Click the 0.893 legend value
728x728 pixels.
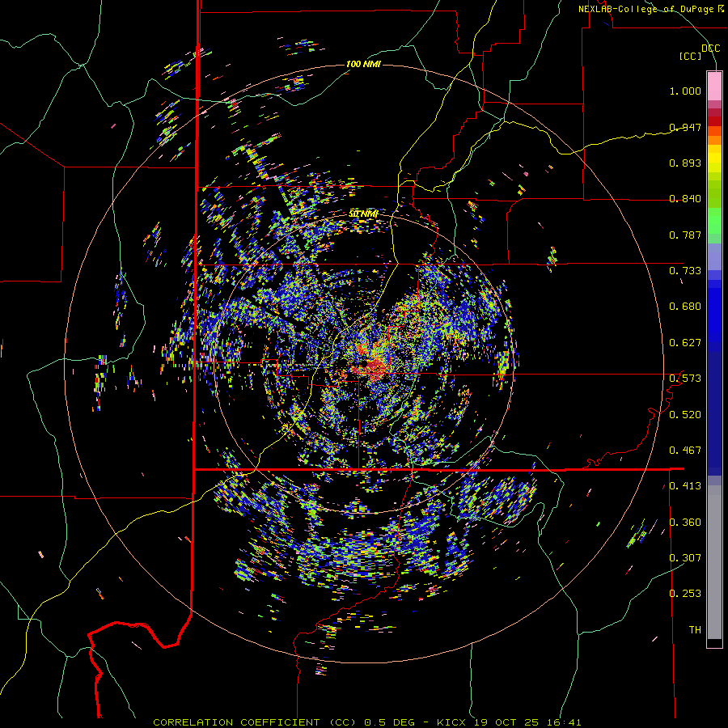[685, 163]
